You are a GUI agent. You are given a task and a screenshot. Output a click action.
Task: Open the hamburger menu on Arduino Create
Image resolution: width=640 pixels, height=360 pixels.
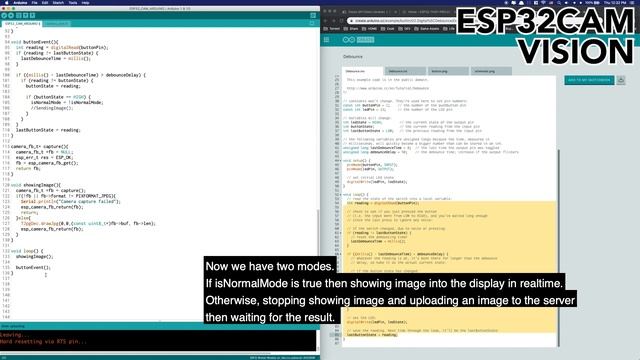pyautogui.click(x=327, y=40)
